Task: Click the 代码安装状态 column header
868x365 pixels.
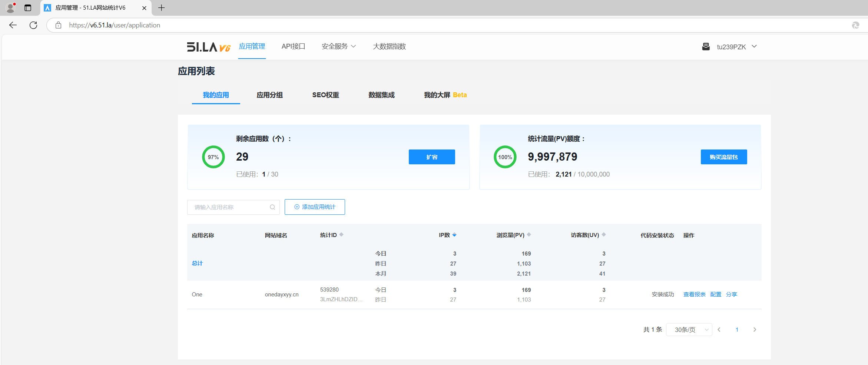Action: (657, 235)
